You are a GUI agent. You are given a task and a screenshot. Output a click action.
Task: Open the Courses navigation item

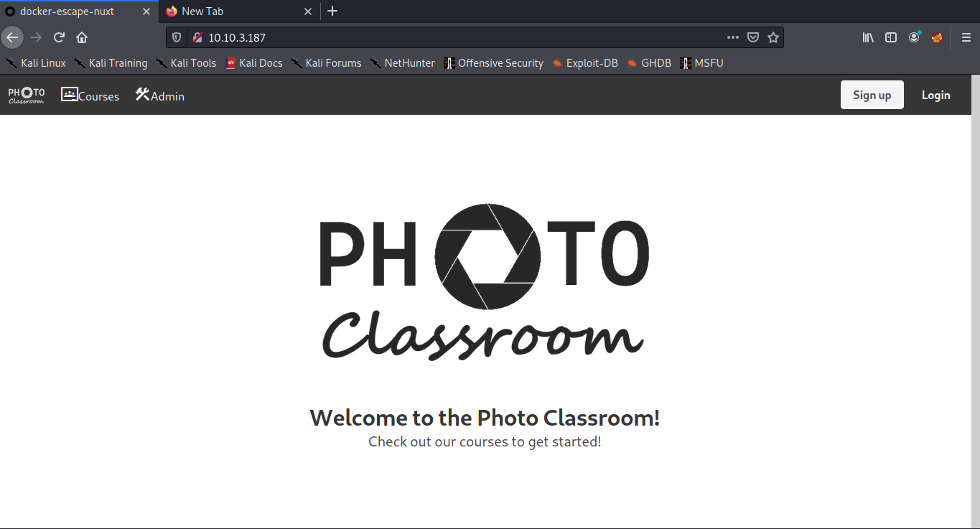tap(90, 95)
